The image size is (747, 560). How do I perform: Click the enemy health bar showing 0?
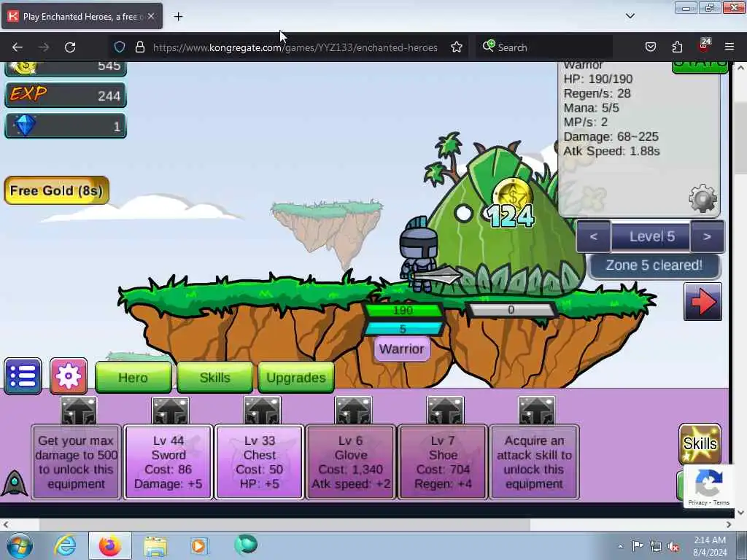(x=511, y=310)
